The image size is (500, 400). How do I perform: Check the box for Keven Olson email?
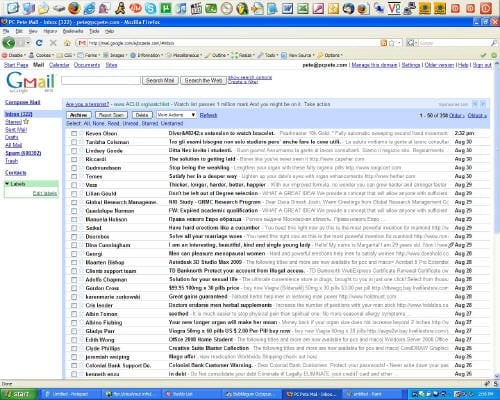click(74, 133)
